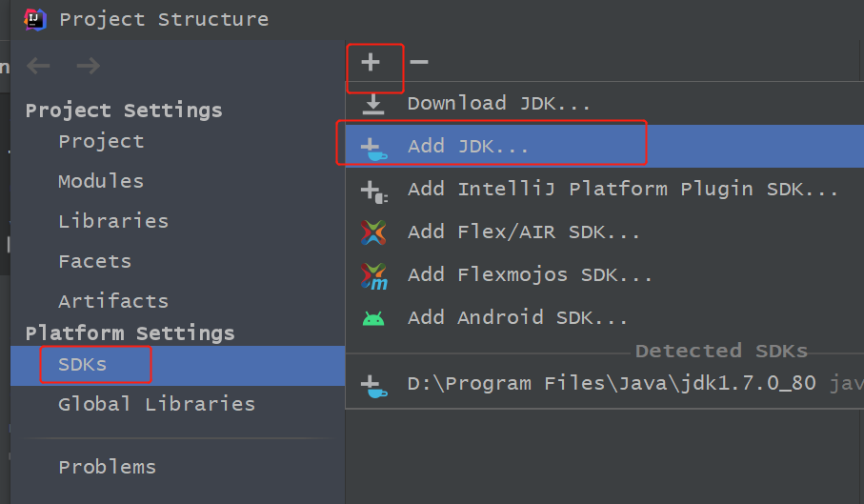This screenshot has width=864, height=504.
Task: Show the Problems list
Action: (x=107, y=468)
